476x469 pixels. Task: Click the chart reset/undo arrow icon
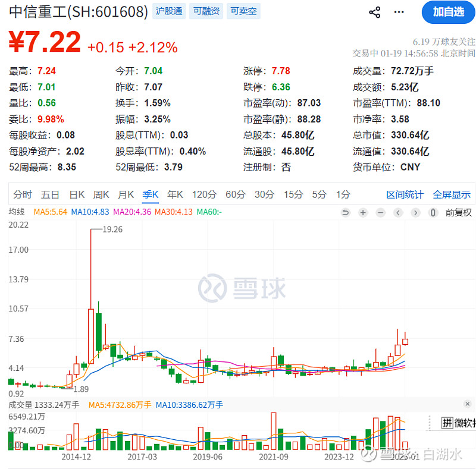[345, 213]
